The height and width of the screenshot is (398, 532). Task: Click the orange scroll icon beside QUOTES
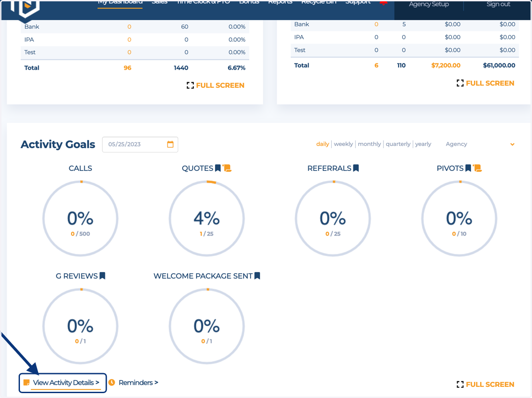click(x=227, y=168)
